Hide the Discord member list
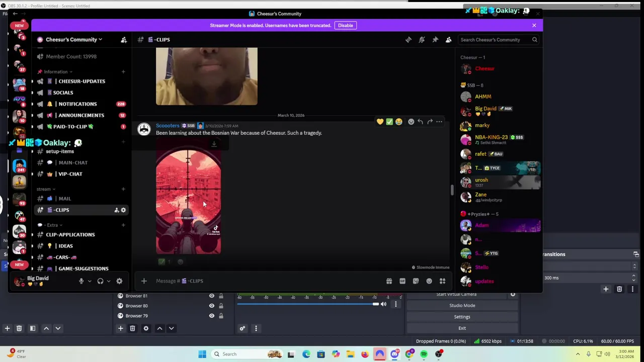This screenshot has width=644, height=362. coord(448,40)
